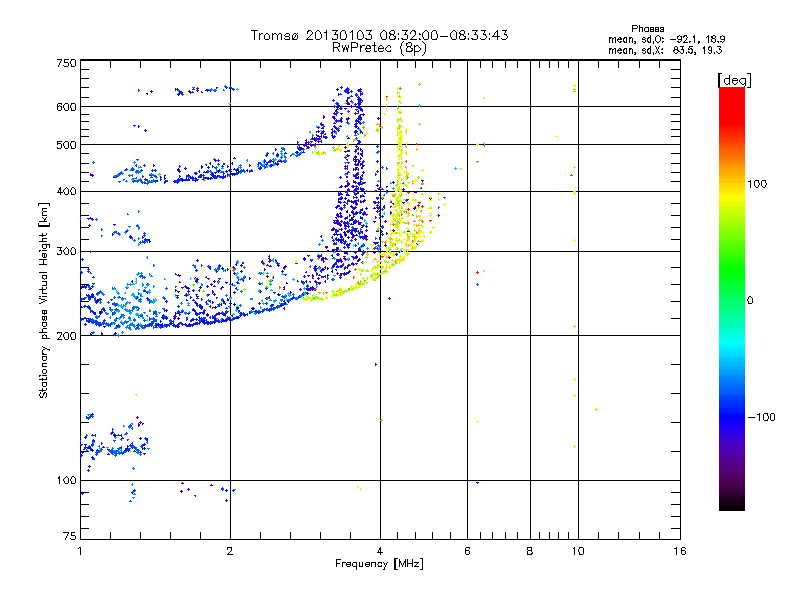Select the 'Phases' heading text
Screen dimensions: 800x600
(647, 29)
